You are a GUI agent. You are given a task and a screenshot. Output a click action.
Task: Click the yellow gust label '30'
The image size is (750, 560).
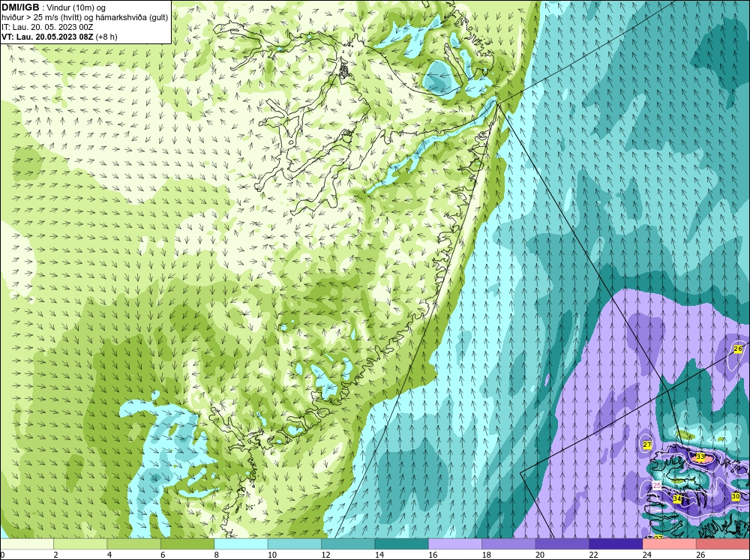[736, 496]
